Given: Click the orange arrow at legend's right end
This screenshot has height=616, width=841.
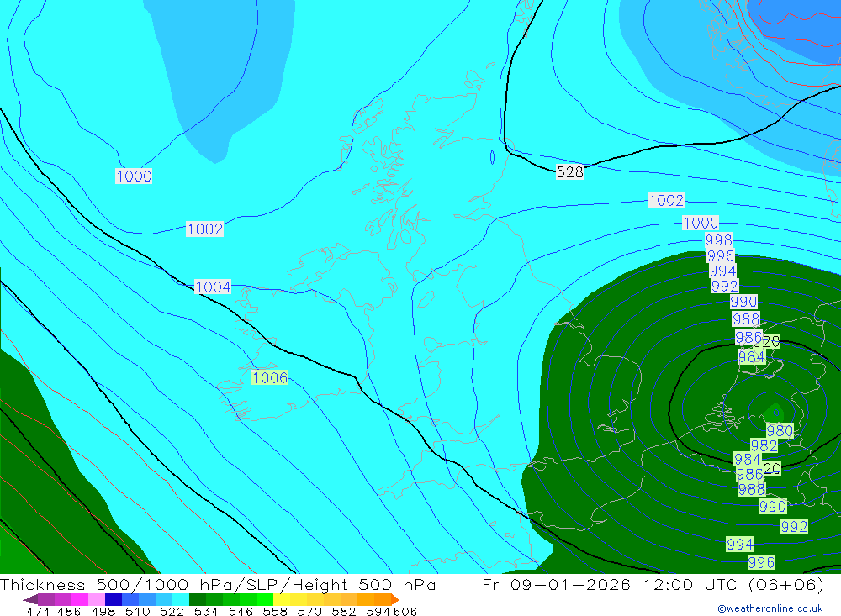Looking at the screenshot, I should click(395, 599).
